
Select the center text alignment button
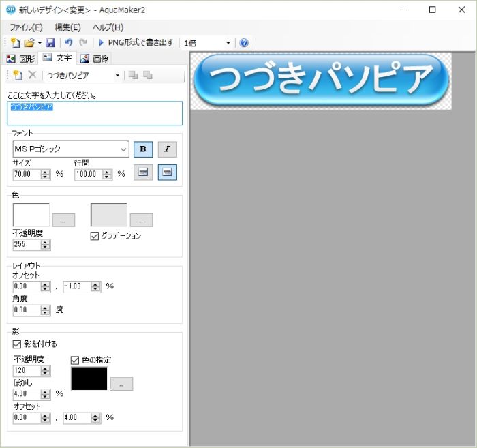click(167, 173)
